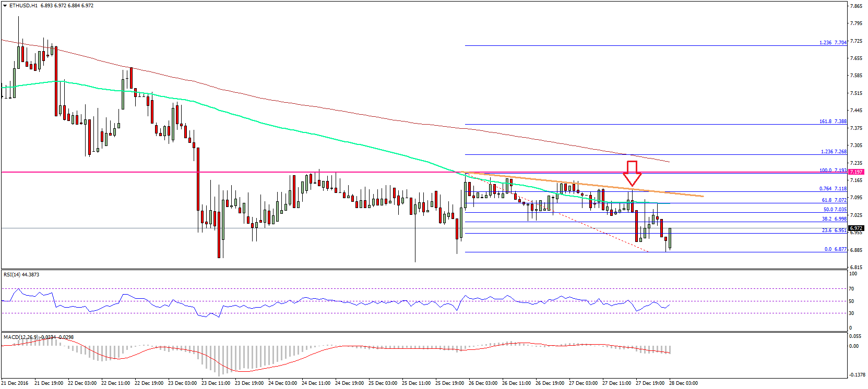This screenshot has height=389, width=868.
Task: Click the 24 Dec 19:00 time label
Action: coord(349,383)
